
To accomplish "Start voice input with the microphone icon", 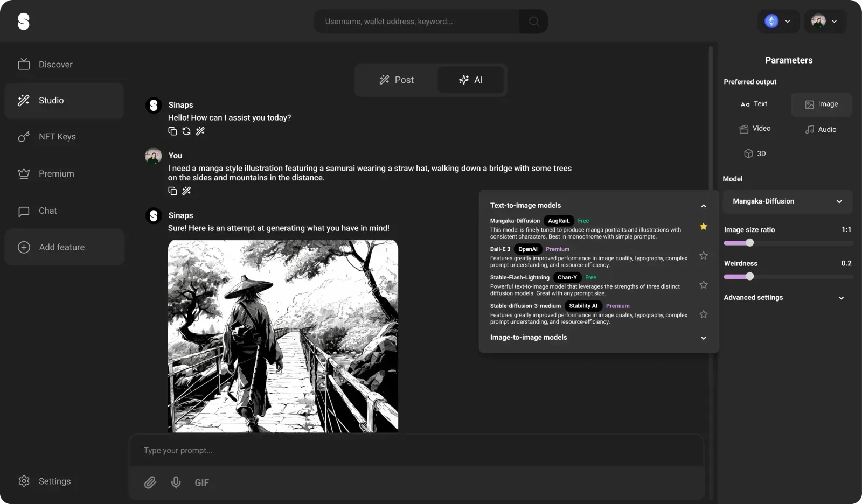I will (176, 482).
